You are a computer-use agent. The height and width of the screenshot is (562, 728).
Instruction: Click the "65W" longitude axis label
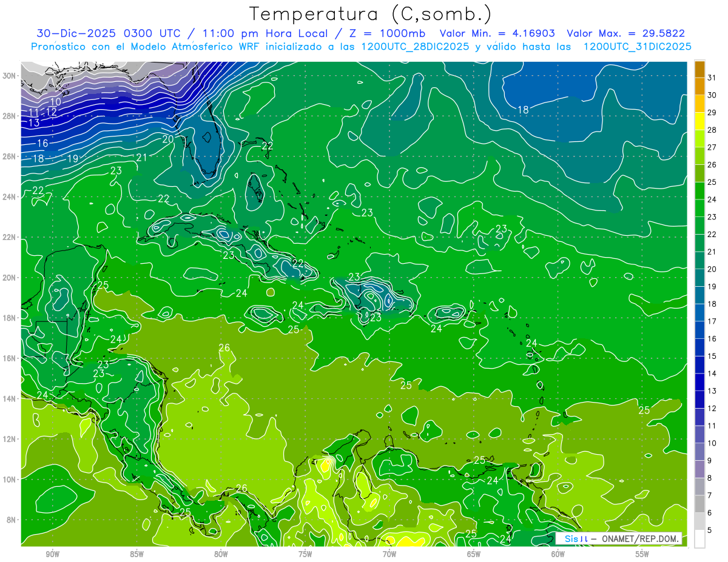click(x=474, y=555)
